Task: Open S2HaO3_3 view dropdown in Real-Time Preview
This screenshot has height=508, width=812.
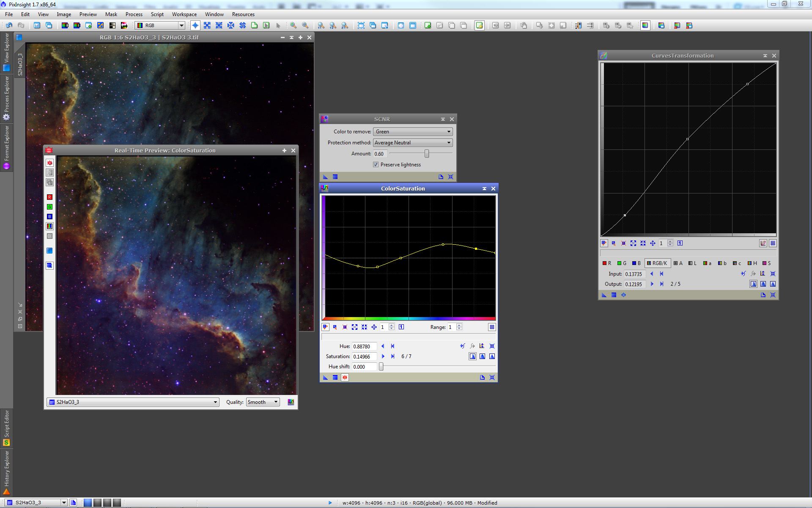Action: click(133, 402)
